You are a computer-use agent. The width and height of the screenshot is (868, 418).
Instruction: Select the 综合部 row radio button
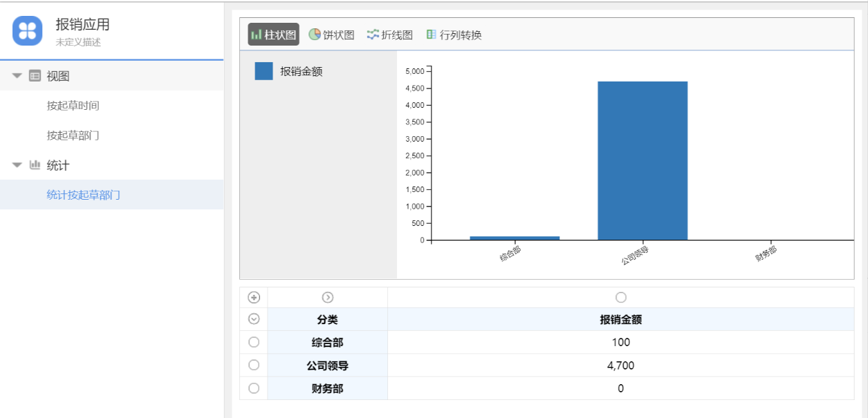point(254,342)
